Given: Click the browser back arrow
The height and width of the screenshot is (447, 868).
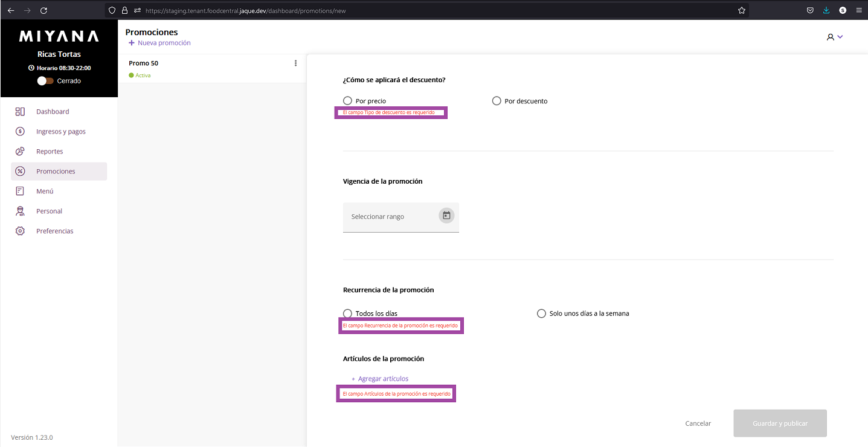Looking at the screenshot, I should (x=11, y=10).
